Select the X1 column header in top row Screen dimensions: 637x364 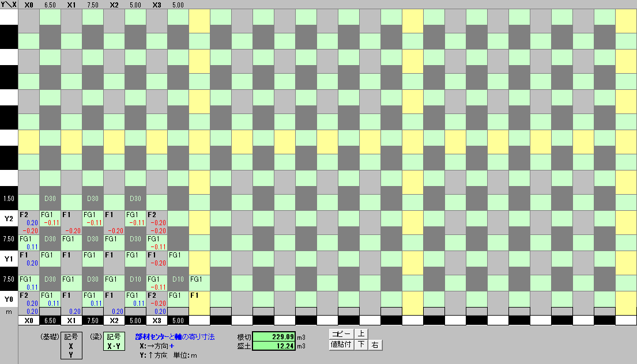[71, 5]
